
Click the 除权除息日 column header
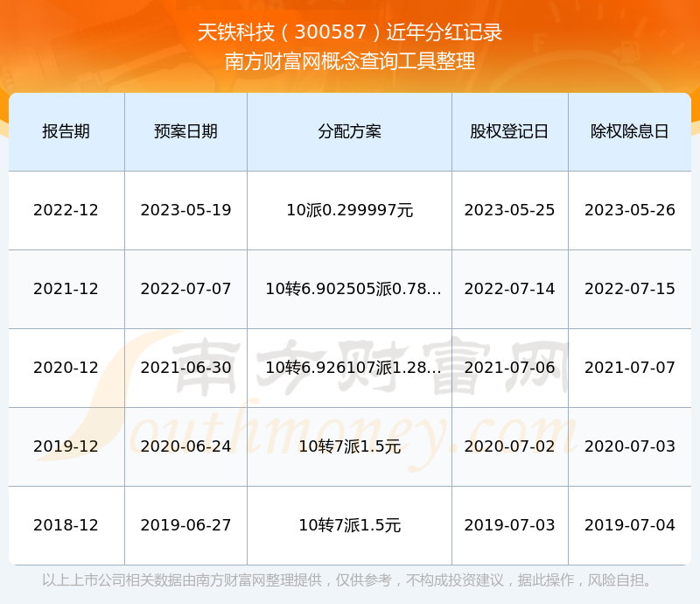[629, 131]
